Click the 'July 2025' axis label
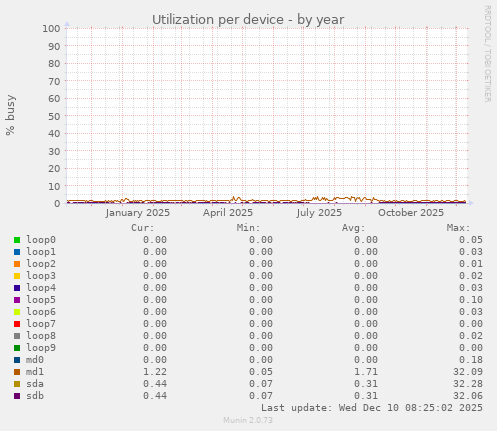The height and width of the screenshot is (431, 497). point(319,213)
